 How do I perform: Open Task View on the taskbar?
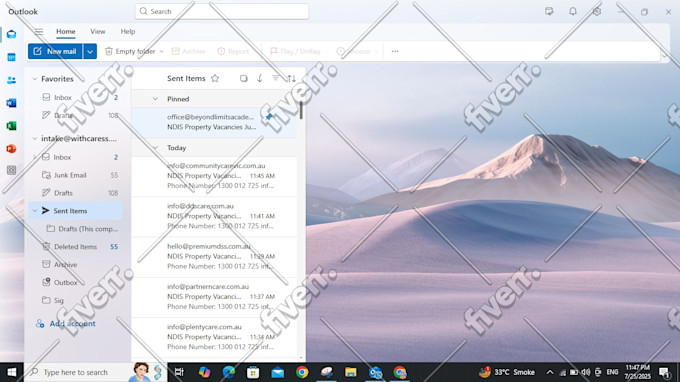(x=179, y=372)
